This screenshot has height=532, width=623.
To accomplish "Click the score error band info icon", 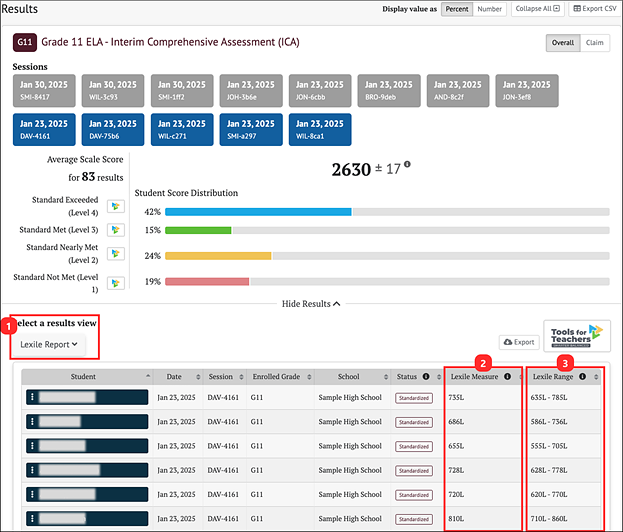I will [x=408, y=166].
